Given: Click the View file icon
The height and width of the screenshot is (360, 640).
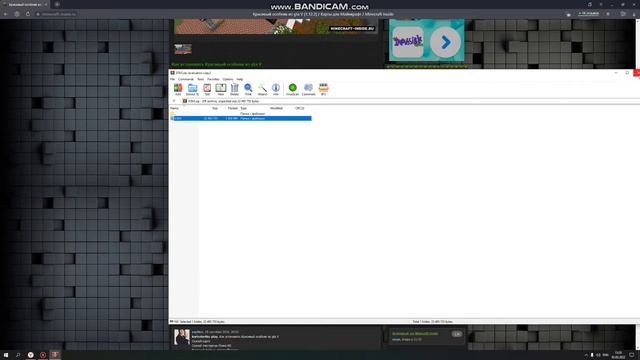Looking at the screenshot, I should tap(221, 89).
